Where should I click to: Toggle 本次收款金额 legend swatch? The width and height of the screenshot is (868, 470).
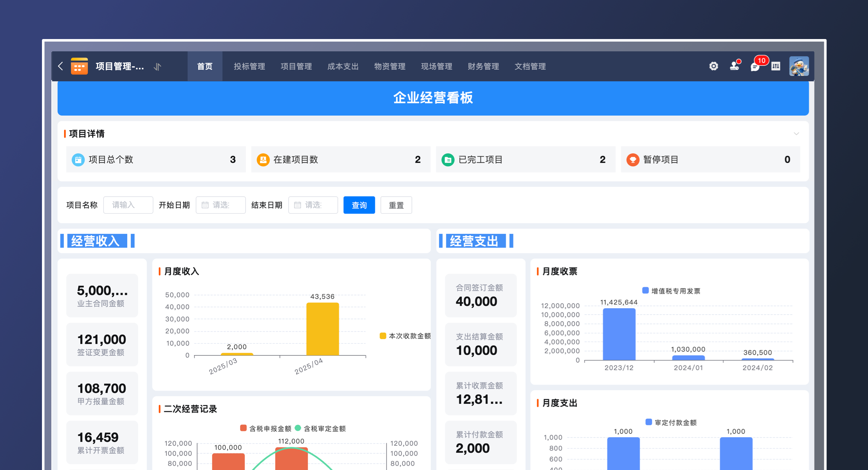pos(383,336)
